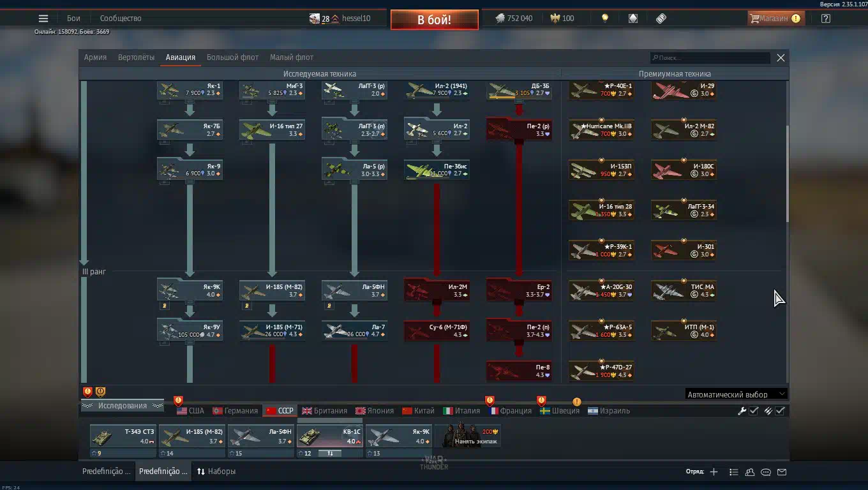The width and height of the screenshot is (868, 490).
Task: Select Пе-8 heavy bomber
Action: tap(520, 371)
